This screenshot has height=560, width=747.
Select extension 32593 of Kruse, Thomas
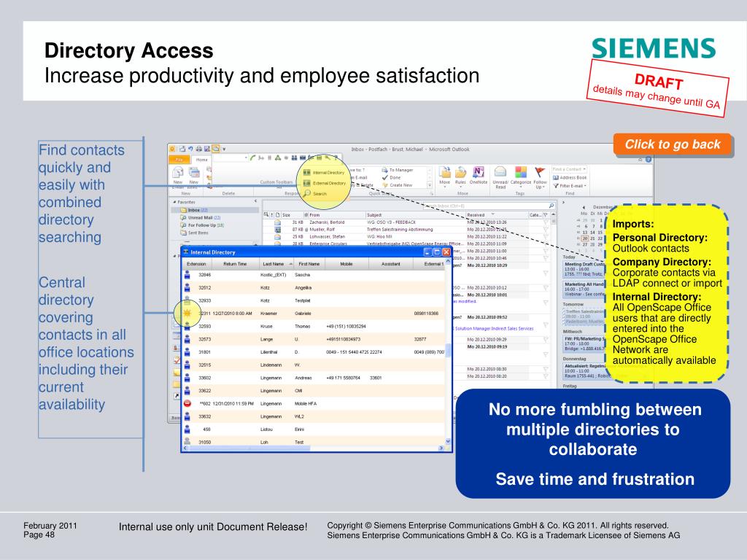pos(205,327)
